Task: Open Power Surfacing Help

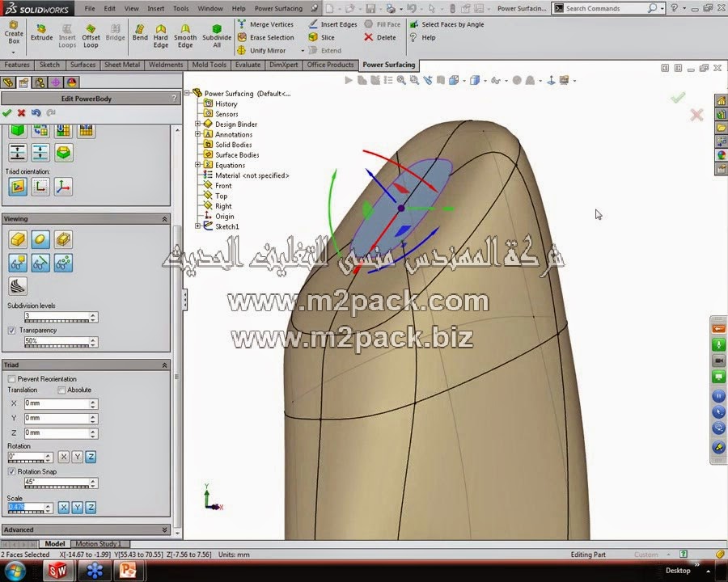Action: click(422, 37)
